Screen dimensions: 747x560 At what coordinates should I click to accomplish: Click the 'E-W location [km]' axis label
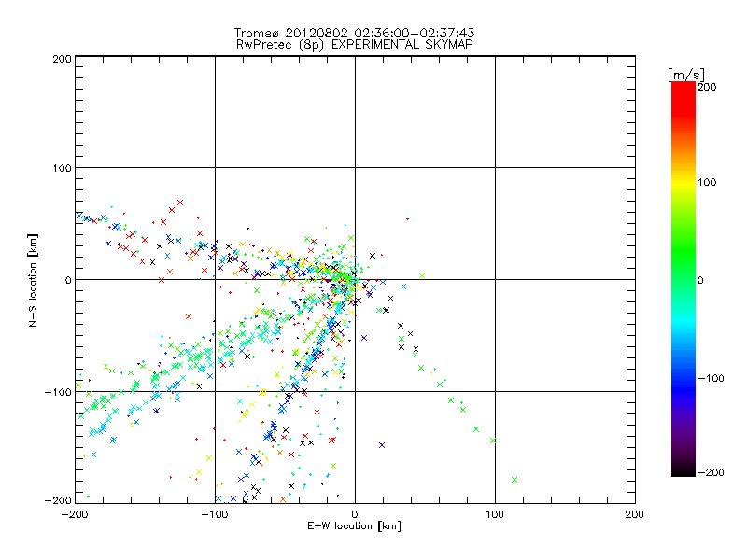(354, 526)
